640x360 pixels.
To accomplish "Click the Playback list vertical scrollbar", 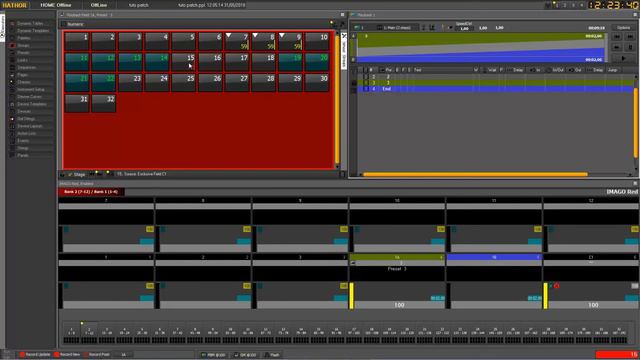I will (x=636, y=122).
